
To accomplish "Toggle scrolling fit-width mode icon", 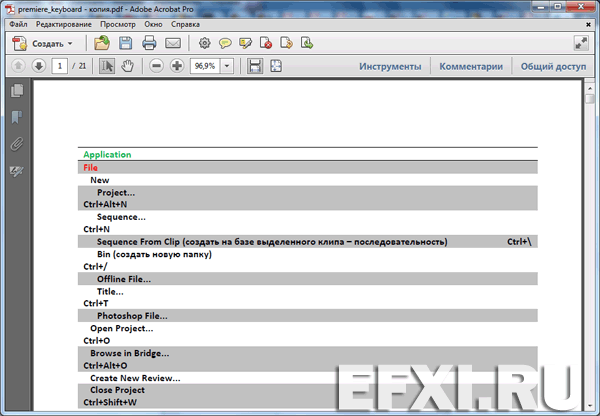I will 255,66.
